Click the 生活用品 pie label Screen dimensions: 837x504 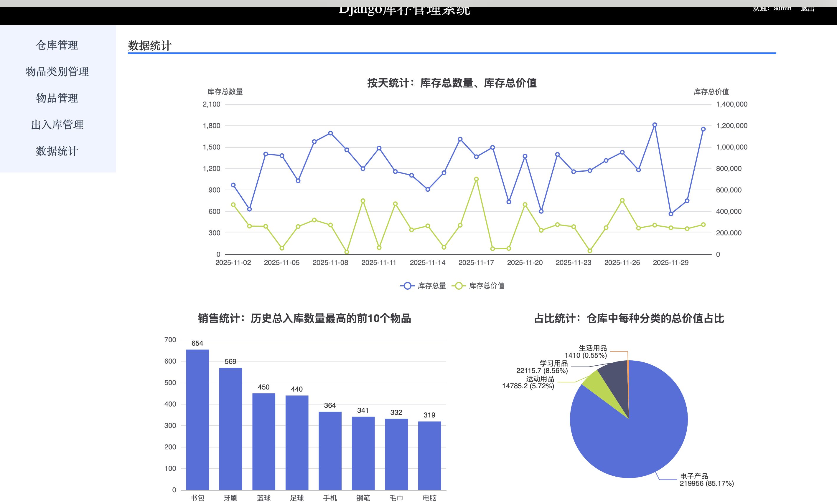(592, 348)
